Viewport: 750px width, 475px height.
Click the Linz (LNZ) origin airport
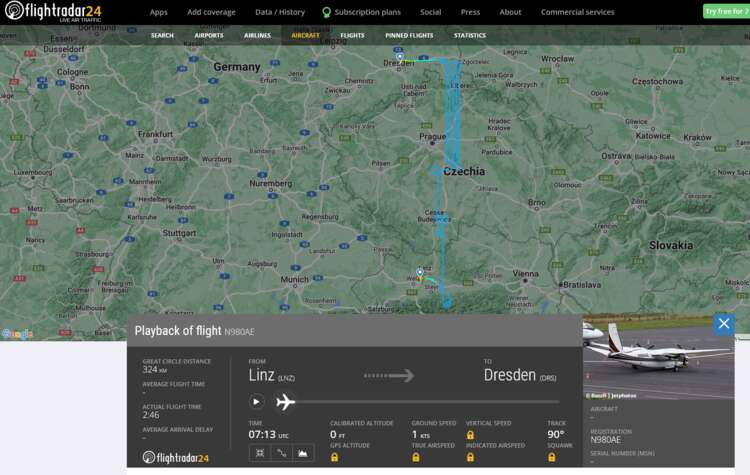pos(271,376)
